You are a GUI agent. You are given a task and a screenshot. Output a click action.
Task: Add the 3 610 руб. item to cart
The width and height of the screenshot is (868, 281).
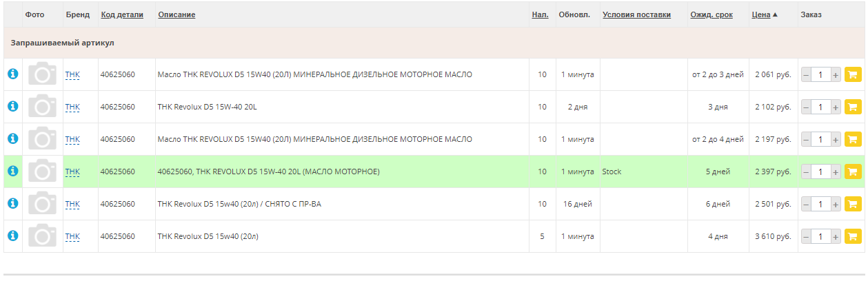(x=853, y=236)
